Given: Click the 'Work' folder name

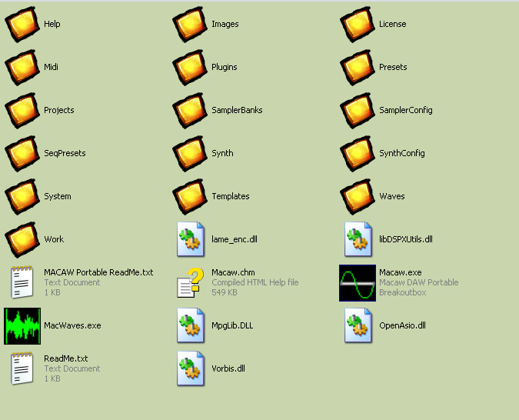Looking at the screenshot, I should (54, 239).
